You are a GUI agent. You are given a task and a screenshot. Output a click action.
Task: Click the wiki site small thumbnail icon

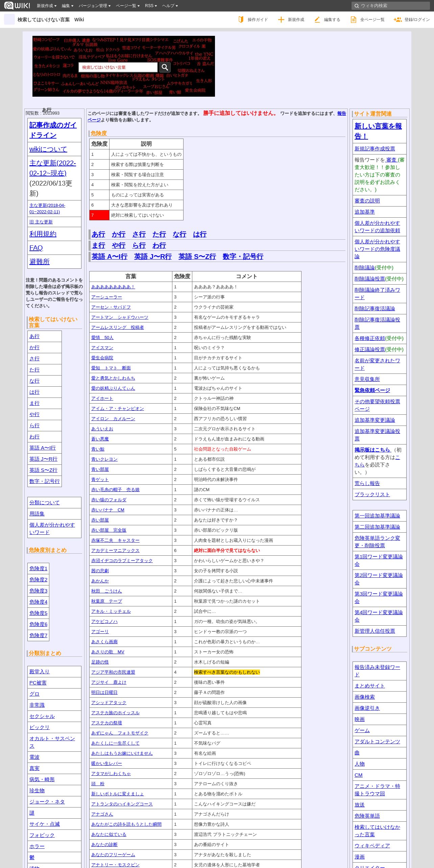pyautogui.click(x=9, y=20)
